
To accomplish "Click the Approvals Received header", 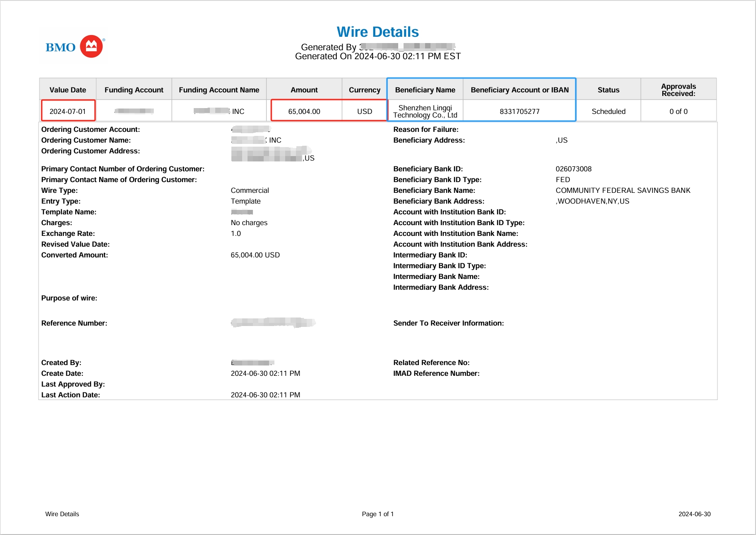I will 678,90.
